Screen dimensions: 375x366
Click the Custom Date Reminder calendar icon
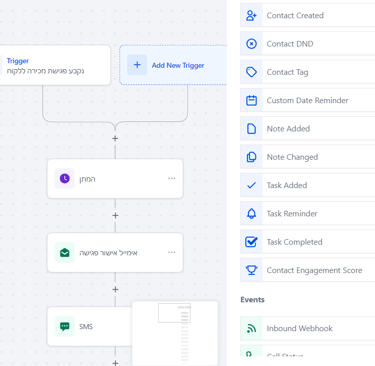tap(251, 100)
